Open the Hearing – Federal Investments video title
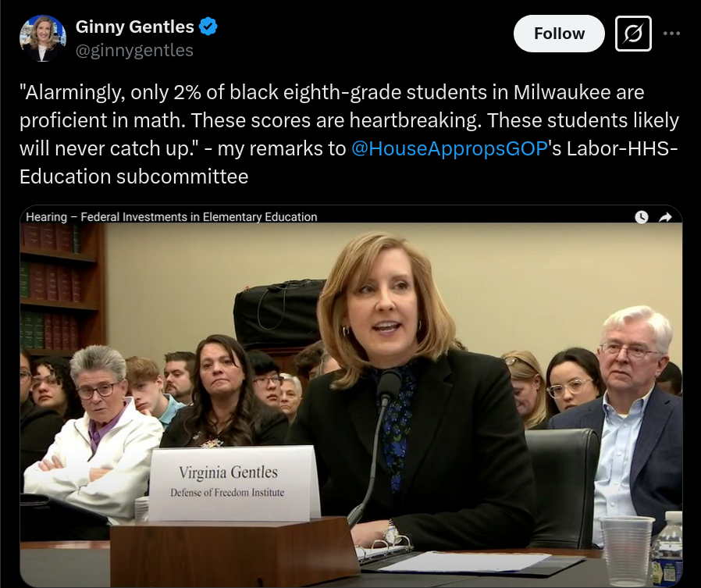701x588 pixels. click(x=172, y=217)
